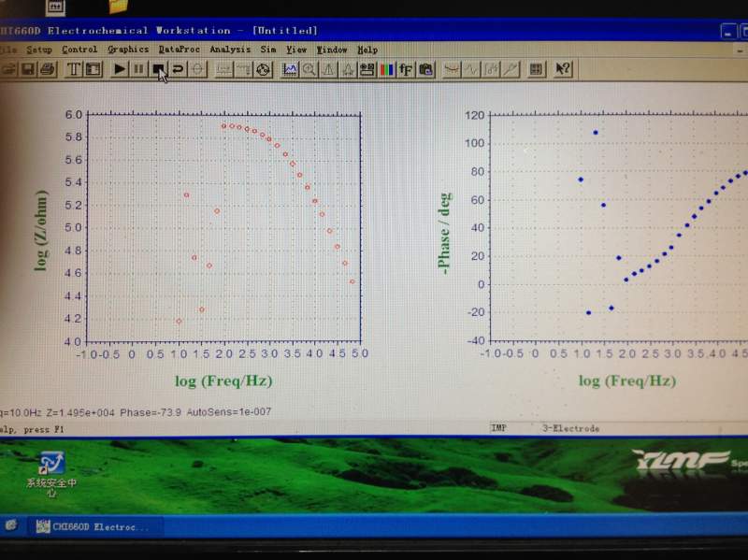Open the Parameters dialog icon
Image resolution: width=748 pixels, height=560 pixels.
click(x=93, y=69)
